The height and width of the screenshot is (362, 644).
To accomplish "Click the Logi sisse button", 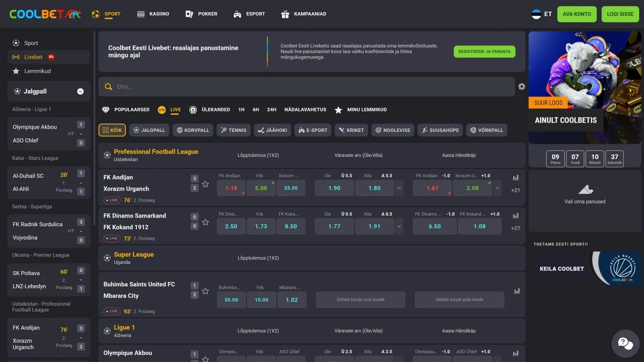I will [x=620, y=14].
